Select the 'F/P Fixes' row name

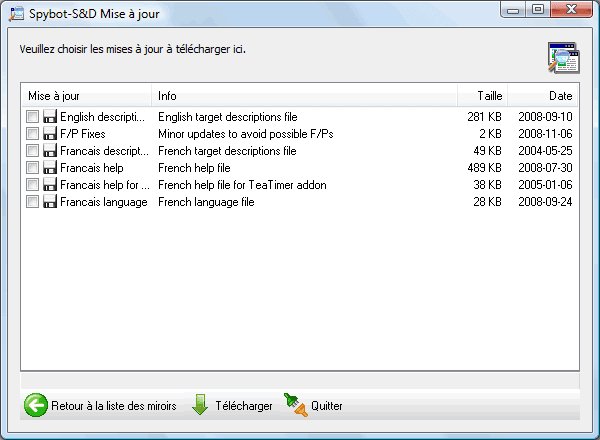coord(83,134)
